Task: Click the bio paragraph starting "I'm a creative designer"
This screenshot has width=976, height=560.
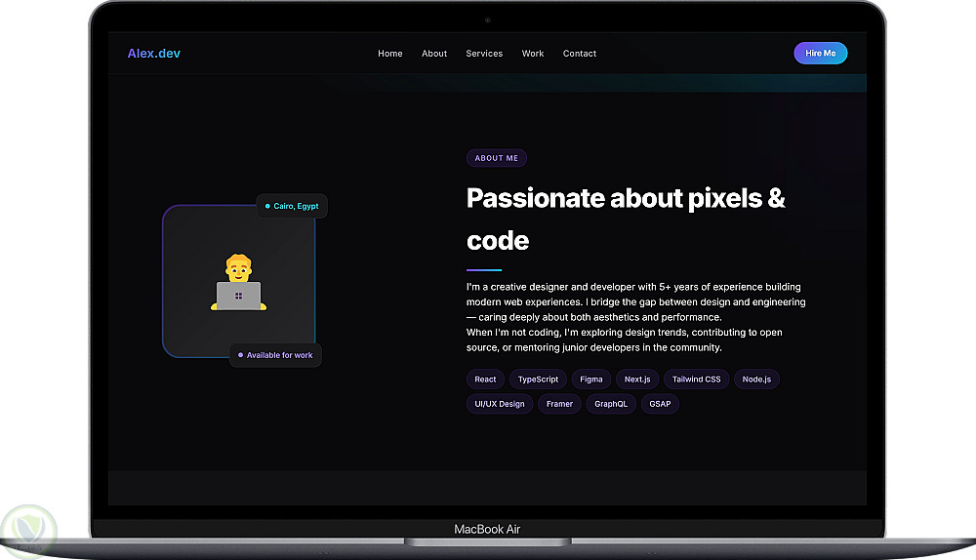Action: (636, 301)
